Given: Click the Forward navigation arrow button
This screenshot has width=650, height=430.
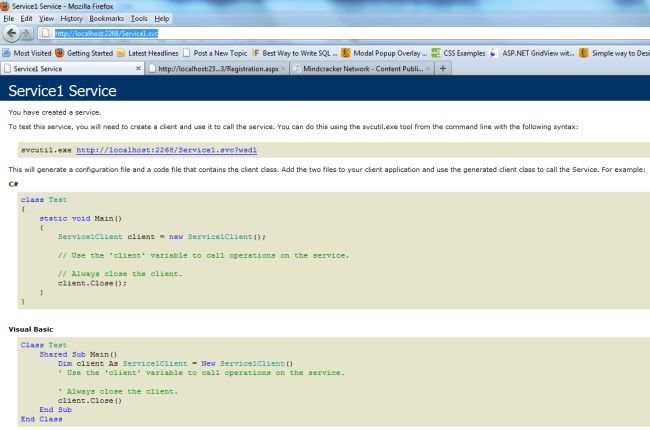Looking at the screenshot, I should click(x=26, y=34).
